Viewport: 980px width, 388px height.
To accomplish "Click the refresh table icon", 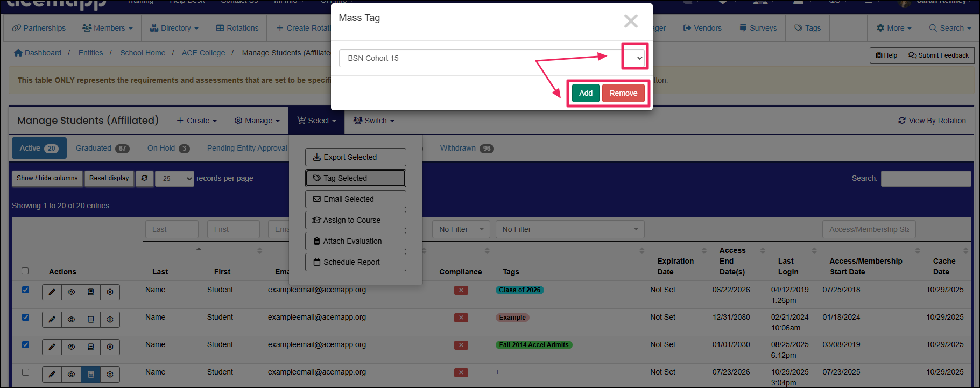I will point(144,178).
